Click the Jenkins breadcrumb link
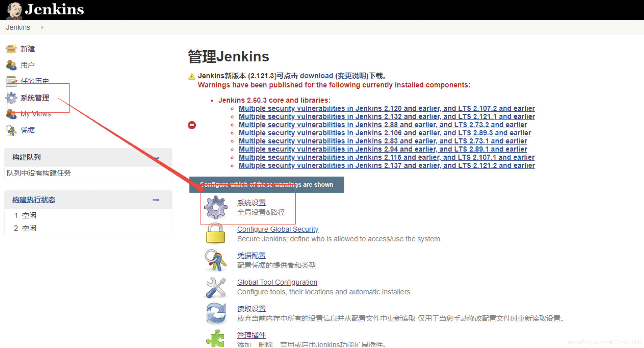The image size is (644, 348). coord(18,27)
